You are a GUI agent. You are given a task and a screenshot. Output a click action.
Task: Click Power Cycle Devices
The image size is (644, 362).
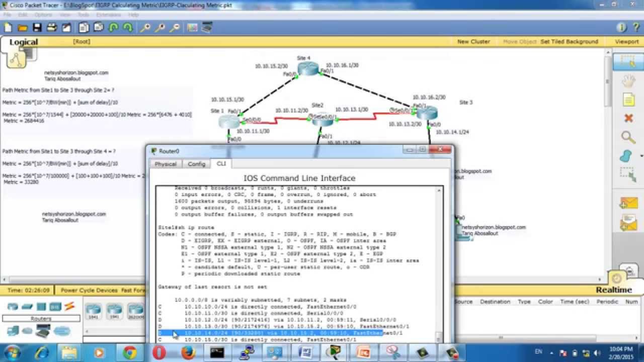coord(89,290)
